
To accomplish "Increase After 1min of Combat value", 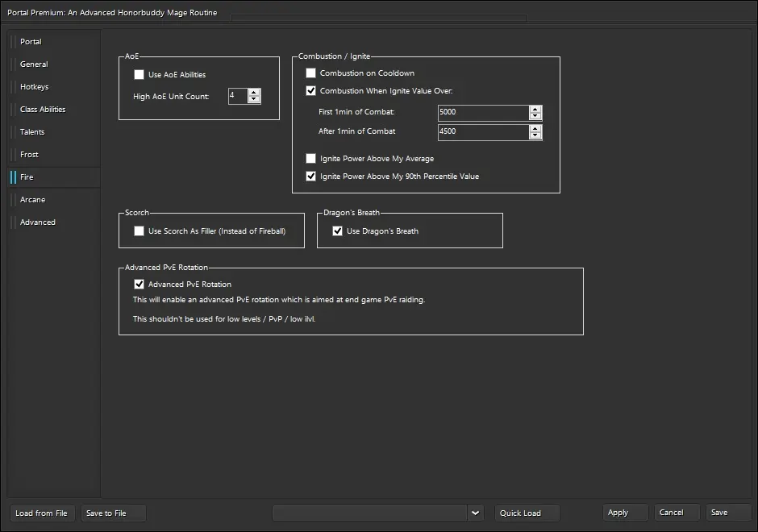I will [x=535, y=128].
